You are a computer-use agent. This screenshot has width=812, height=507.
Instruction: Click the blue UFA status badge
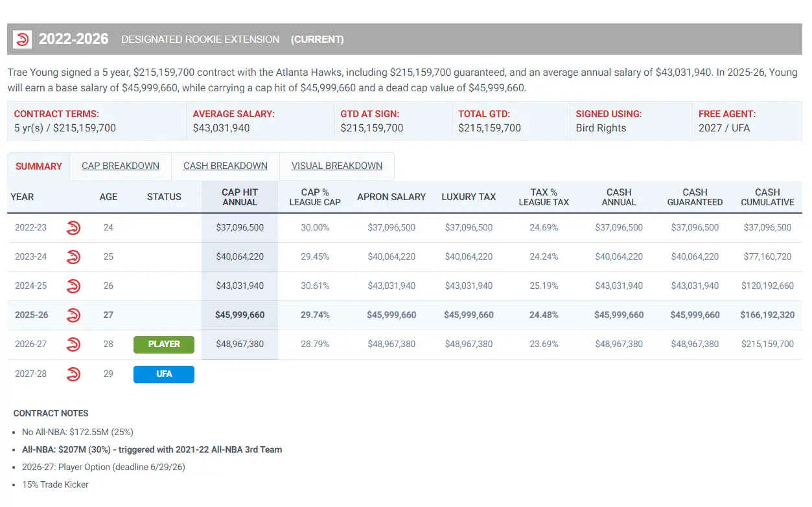click(164, 374)
